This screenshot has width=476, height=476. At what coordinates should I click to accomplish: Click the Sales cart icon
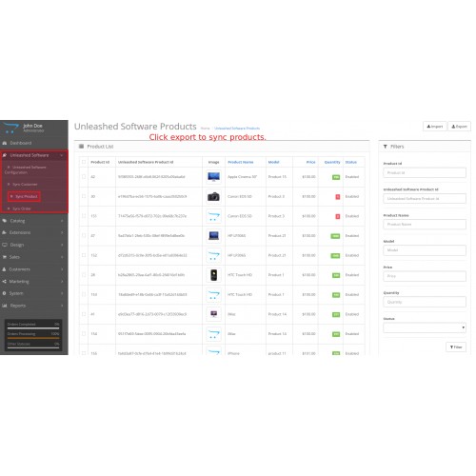pyautogui.click(x=5, y=257)
